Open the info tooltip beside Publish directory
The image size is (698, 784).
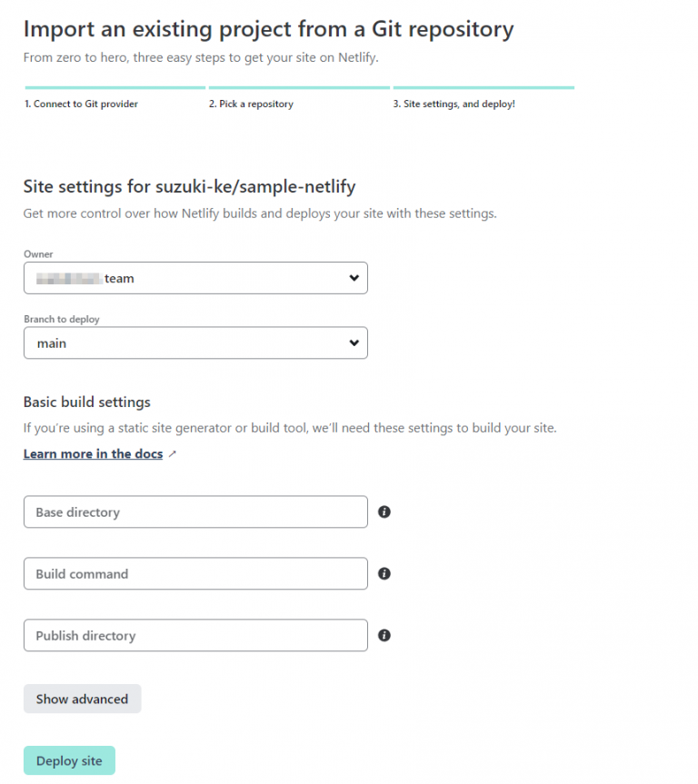384,635
